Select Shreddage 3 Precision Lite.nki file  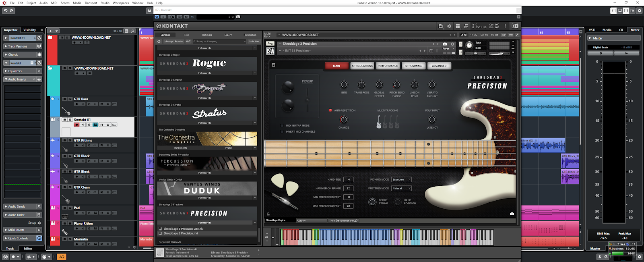(183, 229)
